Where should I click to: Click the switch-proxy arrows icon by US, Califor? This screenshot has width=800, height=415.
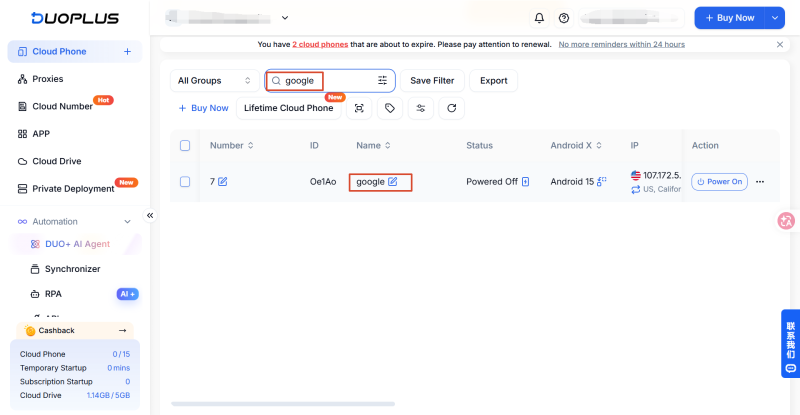click(636, 189)
